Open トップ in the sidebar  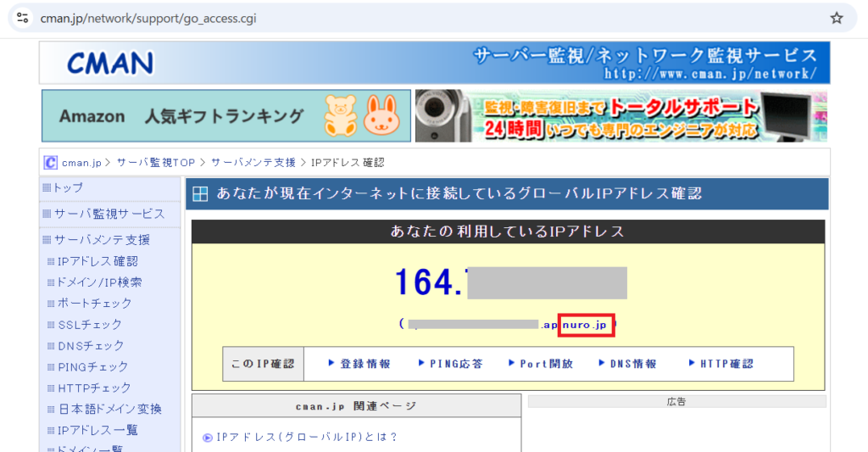pos(68,187)
